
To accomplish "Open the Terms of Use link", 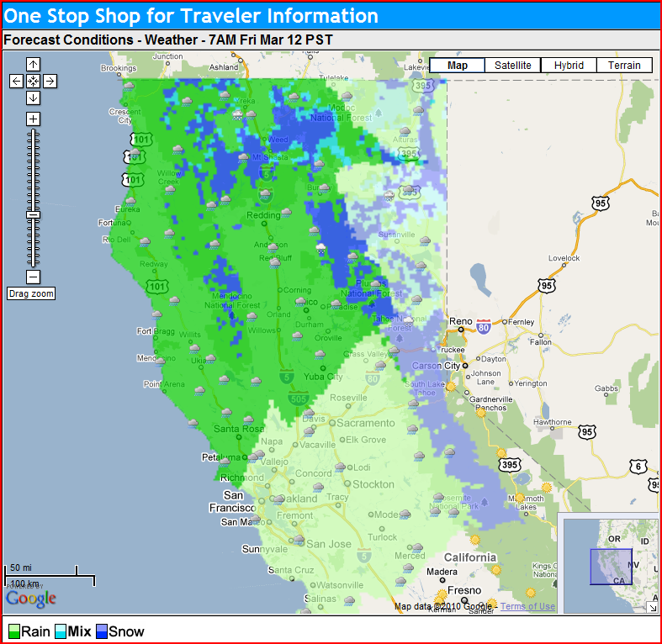I will 528,606.
